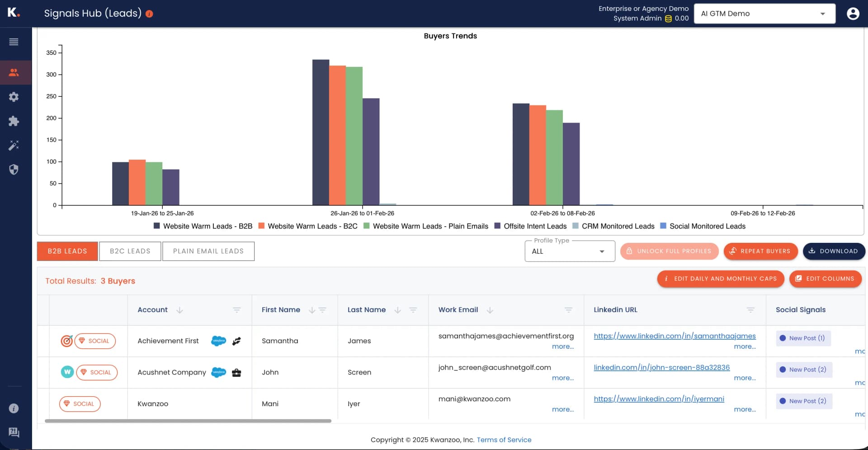
Task: Click the table's horizontal scrollbar
Action: click(188, 421)
